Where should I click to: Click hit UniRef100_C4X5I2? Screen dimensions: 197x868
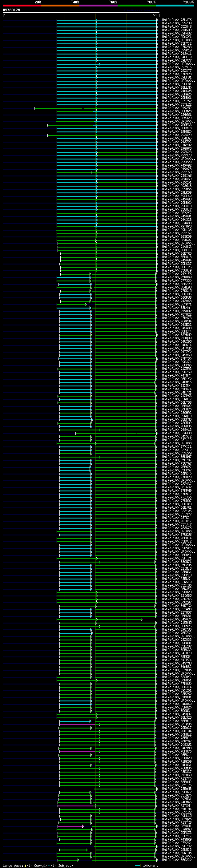[x=177, y=436]
